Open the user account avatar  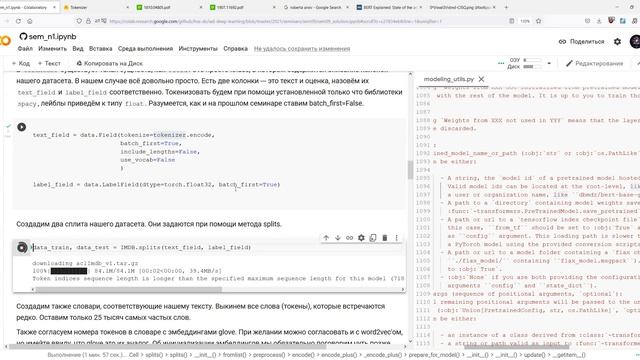(635, 42)
